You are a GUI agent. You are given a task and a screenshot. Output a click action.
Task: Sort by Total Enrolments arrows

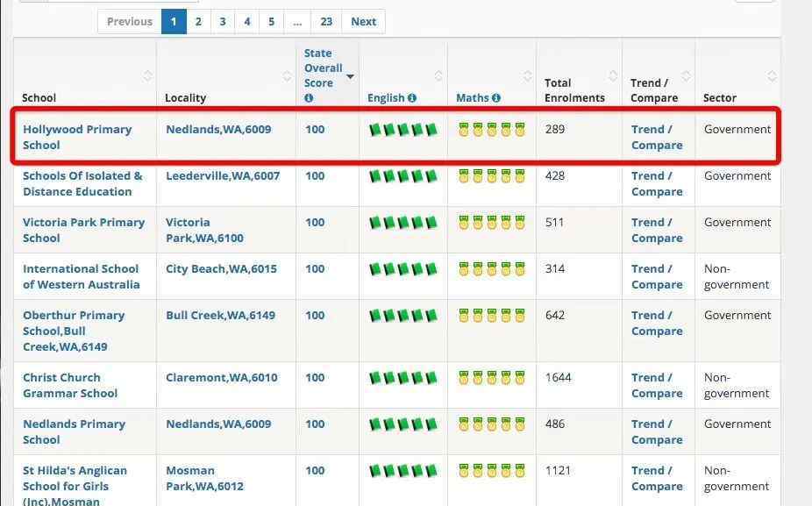(613, 76)
